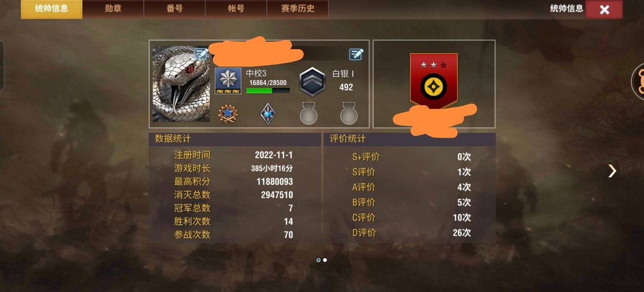Select the blue diamond medal badge

pos(268,114)
